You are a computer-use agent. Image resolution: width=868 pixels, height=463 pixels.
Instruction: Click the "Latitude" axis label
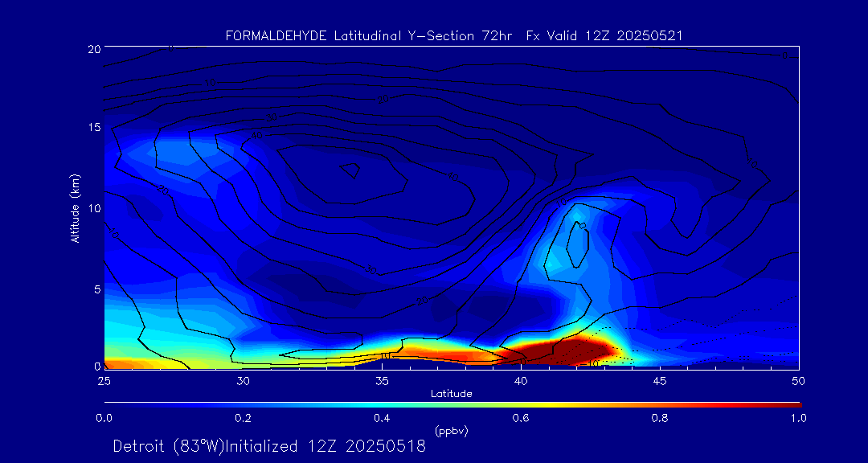[x=452, y=394]
